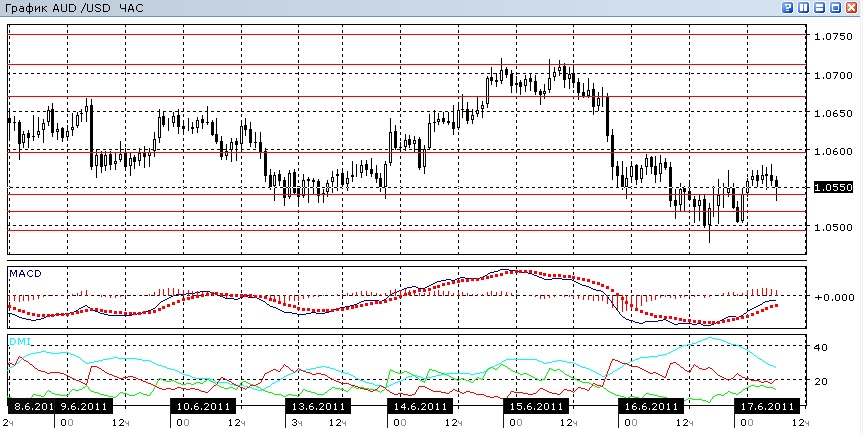Select the 14.6.2011 date marker
Screen dimensions: 863x435
click(420, 406)
